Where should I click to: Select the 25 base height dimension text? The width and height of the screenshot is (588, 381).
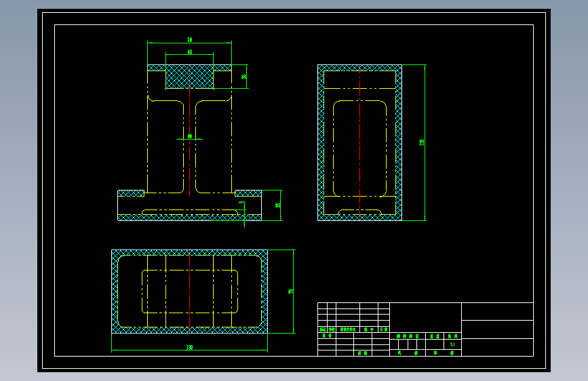(278, 205)
